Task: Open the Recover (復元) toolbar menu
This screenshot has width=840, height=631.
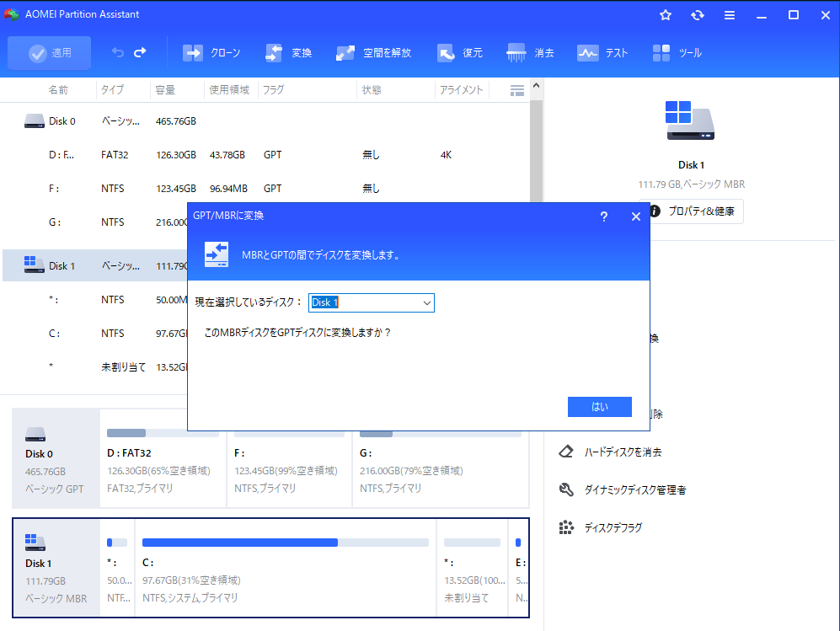Action: point(460,53)
